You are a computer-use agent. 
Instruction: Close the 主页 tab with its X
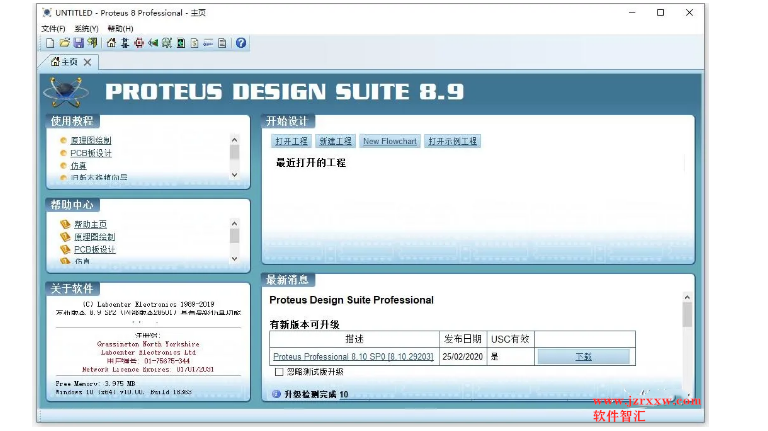tap(87, 62)
